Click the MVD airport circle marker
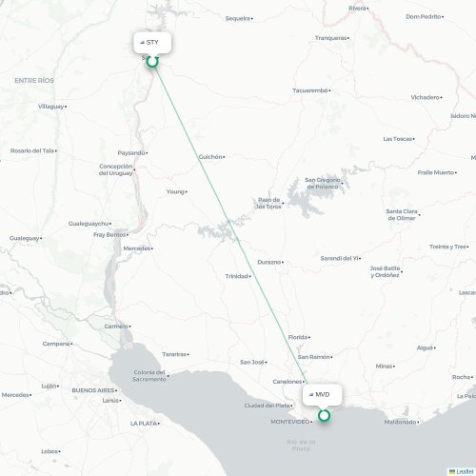The image size is (476, 476). [324, 415]
